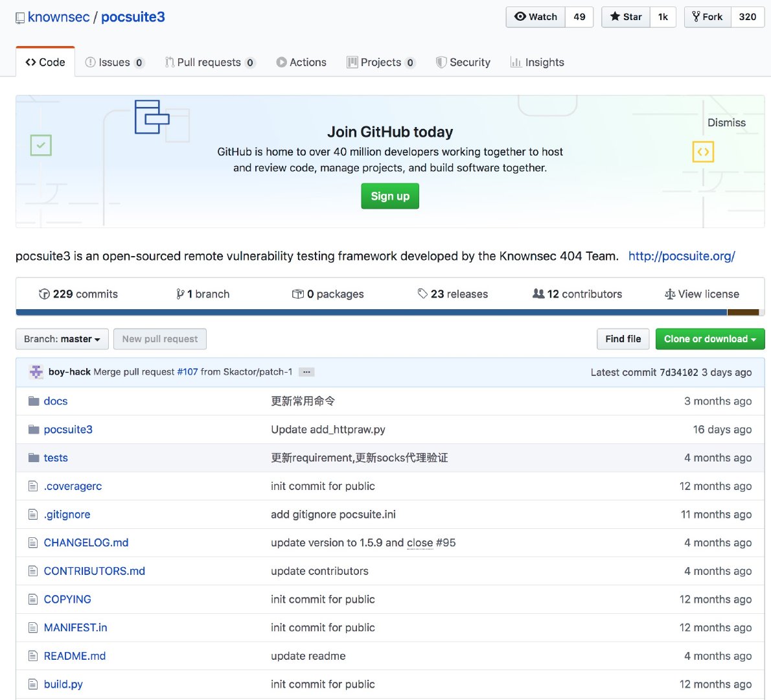771x700 pixels.
Task: Click the boy-hack avatar icon
Action: tap(36, 372)
